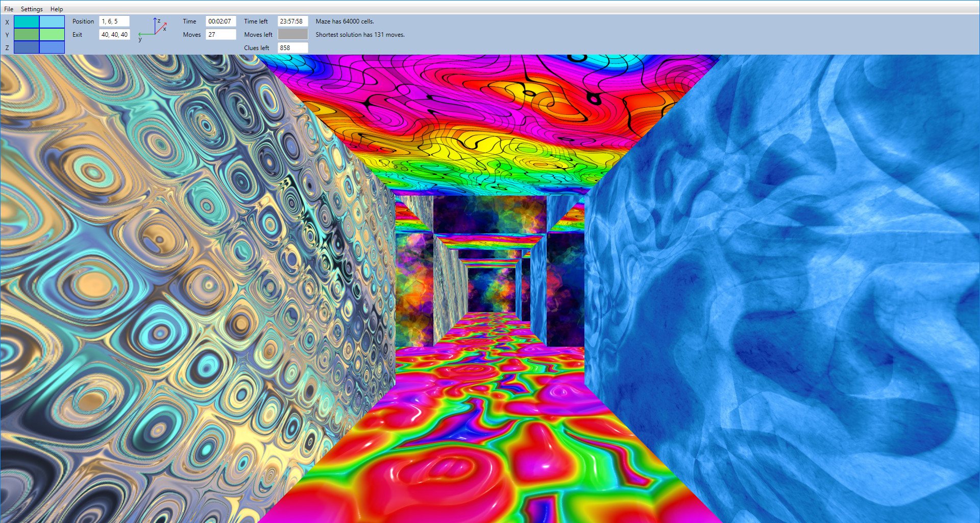Select the lighter X axis color swatch
980x523 pixels.
click(x=52, y=22)
